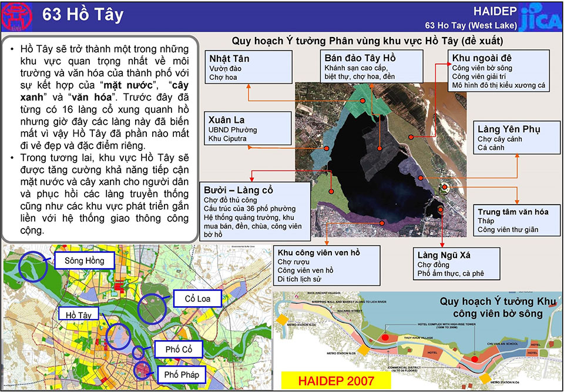Click the line "Chợ rượu"
This screenshot has width=564, height=392.
[x=294, y=262]
